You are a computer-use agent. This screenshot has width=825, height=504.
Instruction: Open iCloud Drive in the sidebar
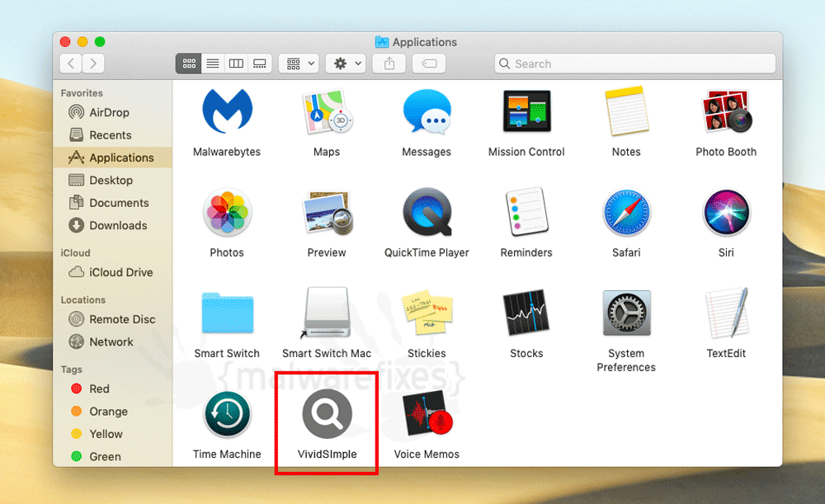[112, 272]
